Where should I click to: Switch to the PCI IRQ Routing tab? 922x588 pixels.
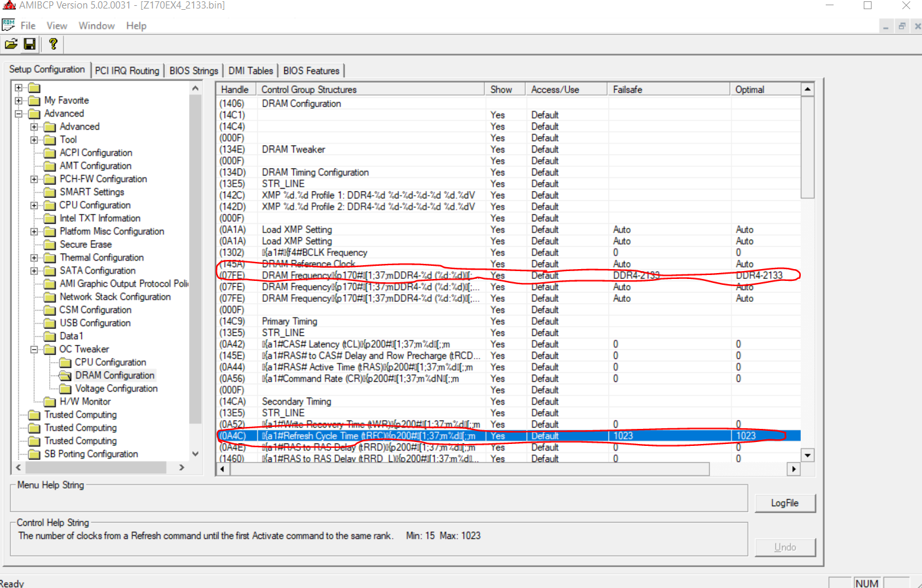tap(127, 71)
